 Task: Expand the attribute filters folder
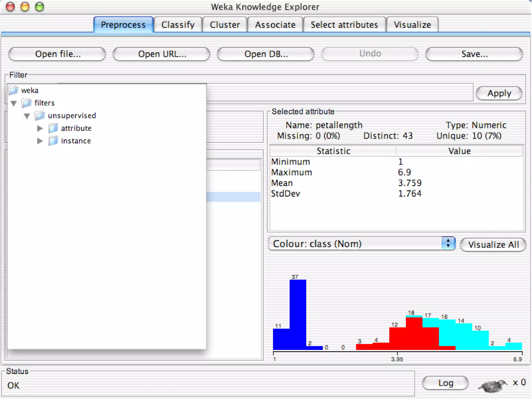pyautogui.click(x=40, y=128)
